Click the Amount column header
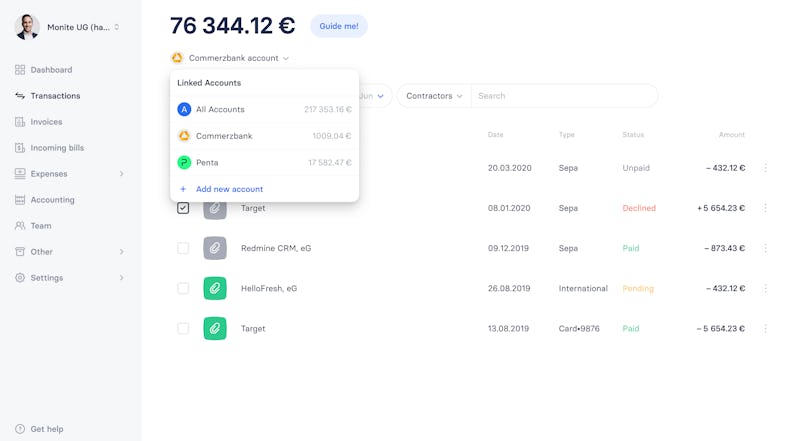The image size is (807, 441). [731, 134]
